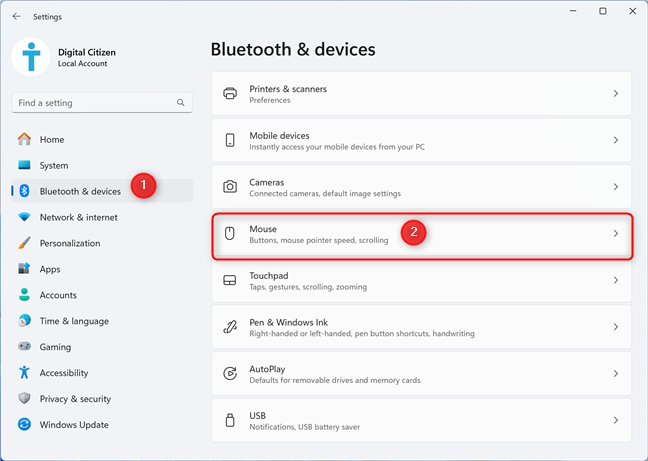Click the Bluetooth symbol icon in sidebar
The width and height of the screenshot is (648, 461).
[x=24, y=191]
